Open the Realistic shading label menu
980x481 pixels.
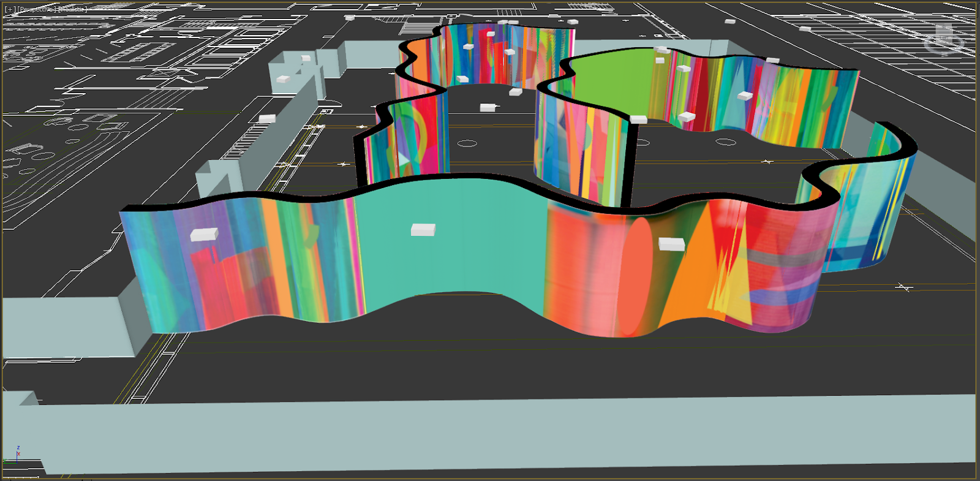72,10
